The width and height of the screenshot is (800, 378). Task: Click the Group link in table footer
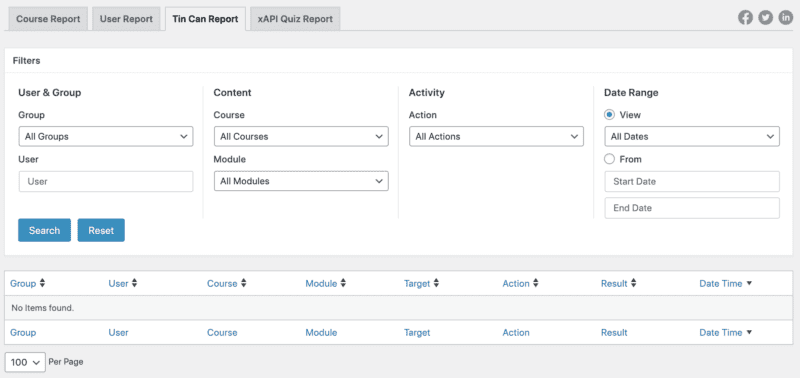click(23, 333)
